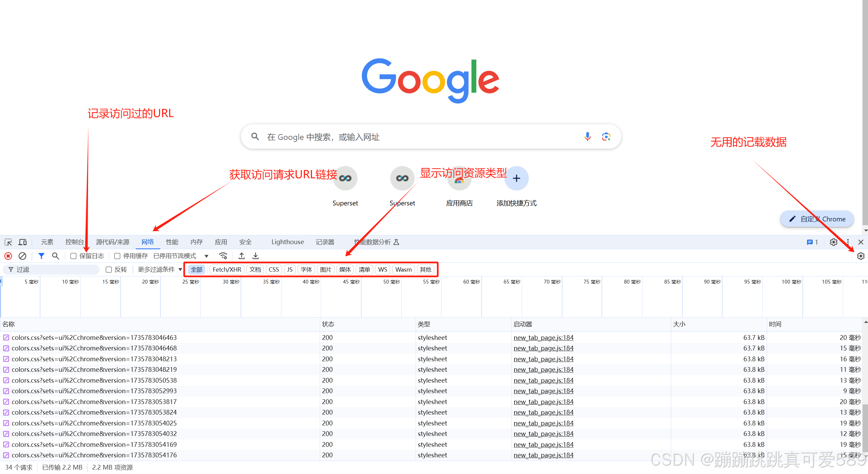The width and height of the screenshot is (868, 474).
Task: Close the DevTools panel
Action: click(861, 242)
